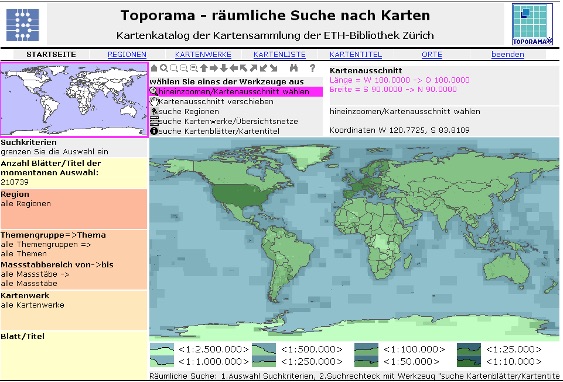Click the <1:25.000> legend swatch
This screenshot has width=563, height=382.
[469, 349]
